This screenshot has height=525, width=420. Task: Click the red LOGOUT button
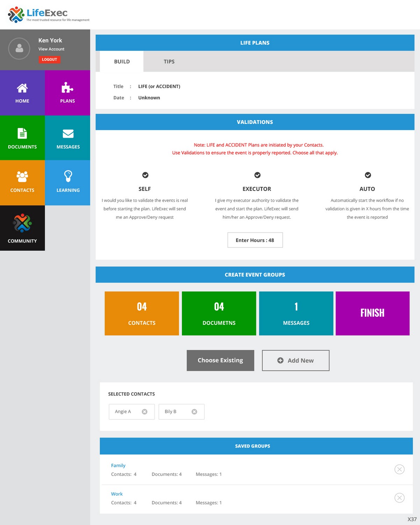tap(49, 59)
